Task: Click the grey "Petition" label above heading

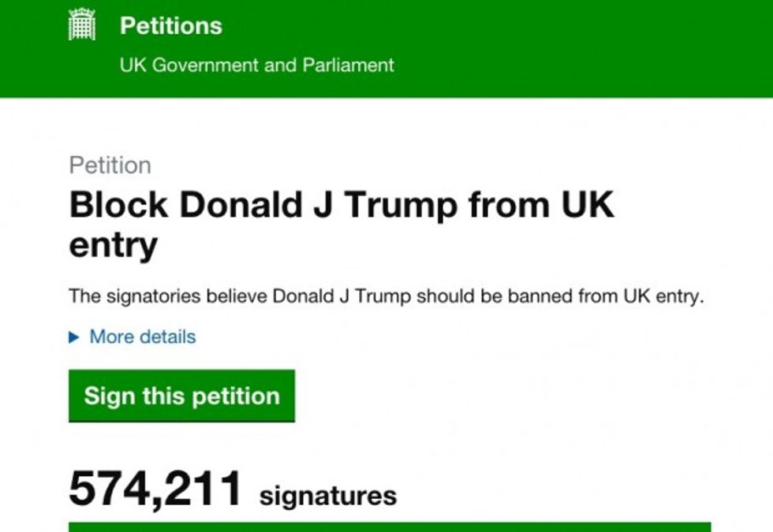Action: click(x=110, y=166)
